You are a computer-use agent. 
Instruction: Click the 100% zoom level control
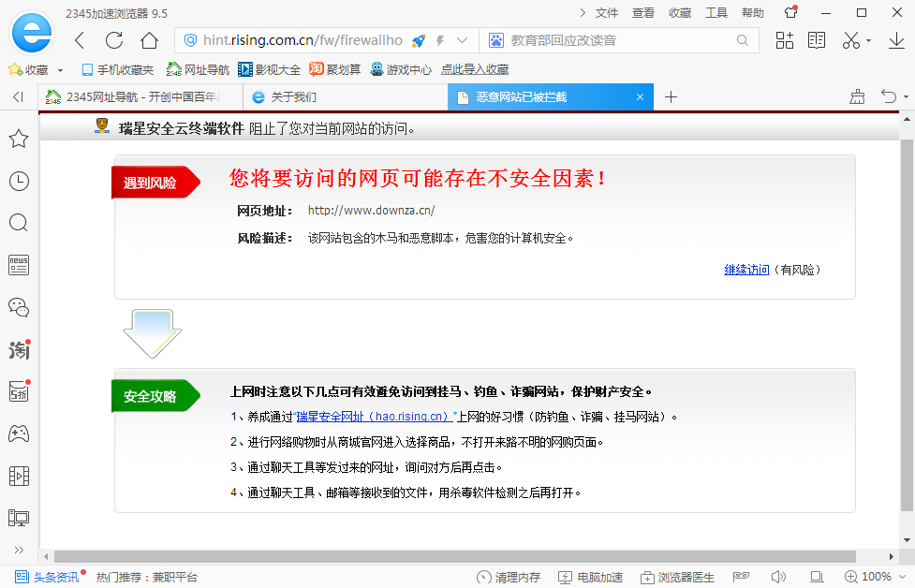[876, 577]
